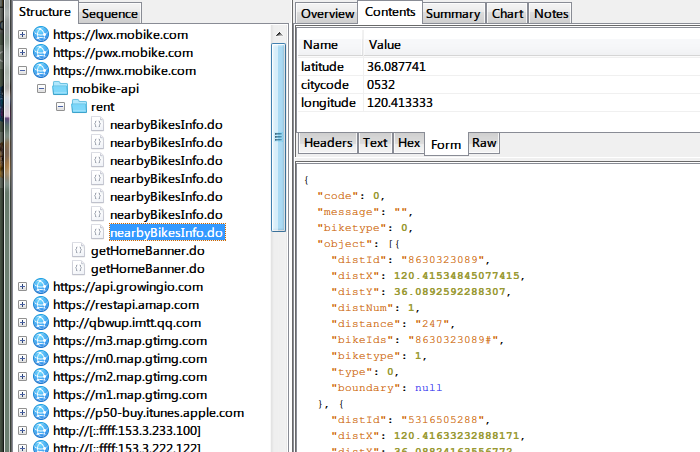The width and height of the screenshot is (700, 452).
Task: Show request Headers tab
Action: pos(328,143)
